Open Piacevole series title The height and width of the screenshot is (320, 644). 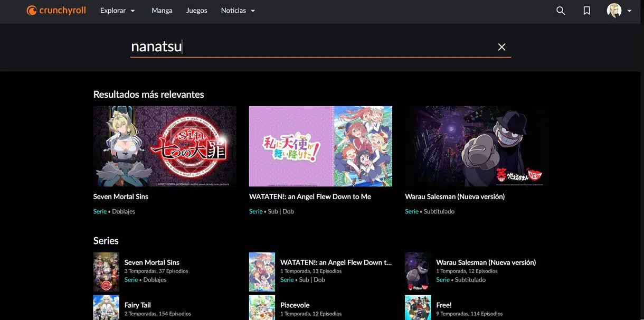tap(295, 305)
